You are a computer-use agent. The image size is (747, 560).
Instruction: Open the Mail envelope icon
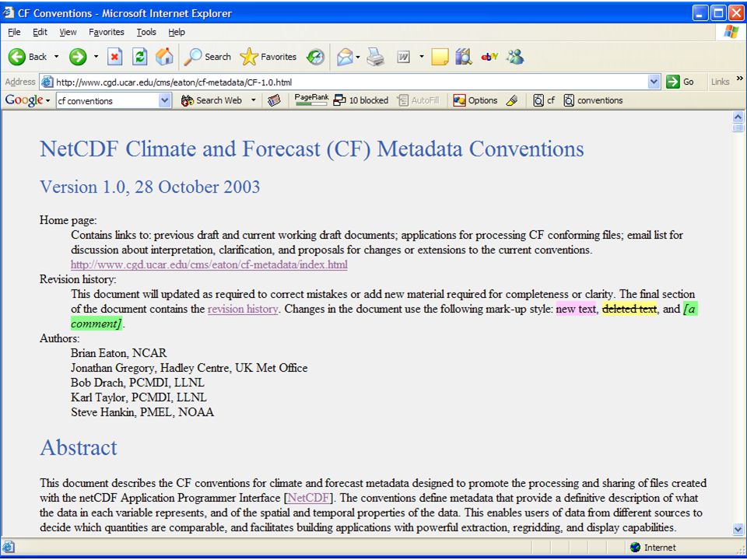pos(345,57)
